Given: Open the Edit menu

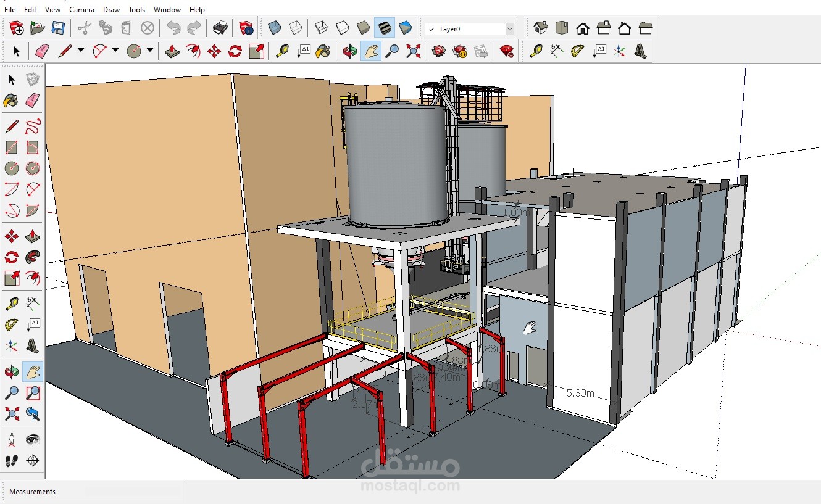Looking at the screenshot, I should point(30,10).
